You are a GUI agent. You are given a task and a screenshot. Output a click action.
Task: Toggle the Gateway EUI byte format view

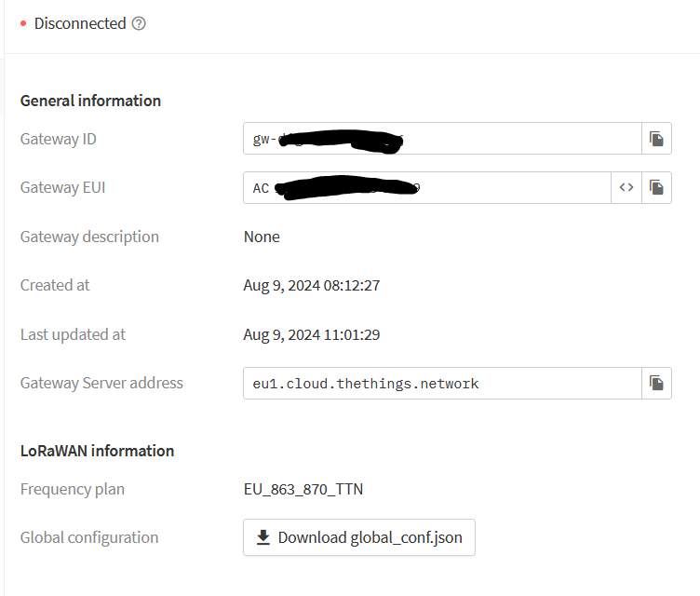(x=626, y=187)
